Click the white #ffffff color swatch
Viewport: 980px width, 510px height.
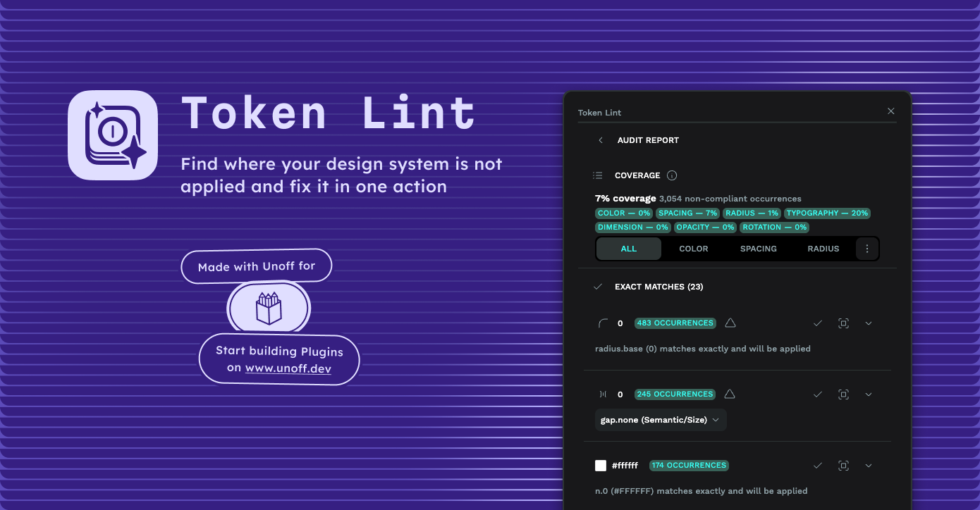coord(601,466)
